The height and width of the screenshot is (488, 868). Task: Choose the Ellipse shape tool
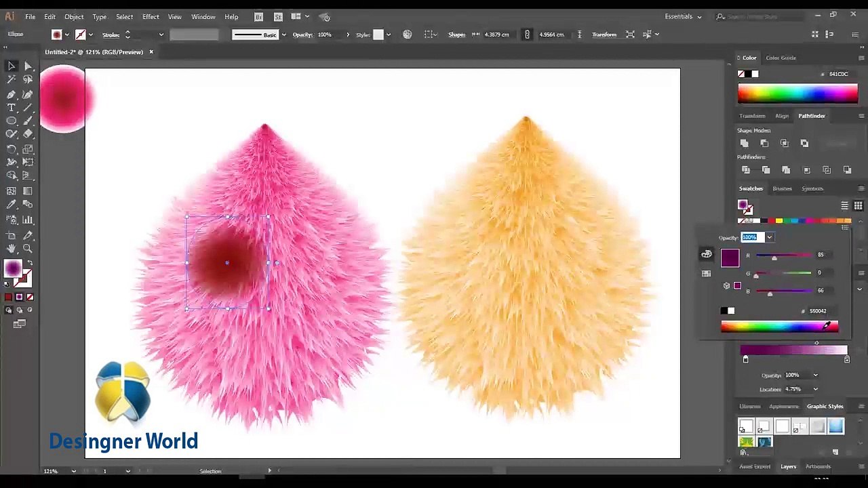click(12, 121)
